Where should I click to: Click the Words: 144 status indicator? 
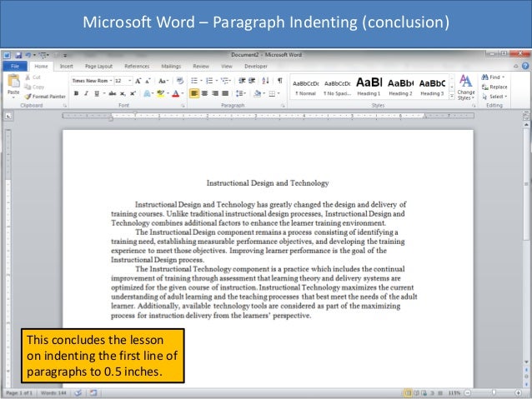click(53, 393)
